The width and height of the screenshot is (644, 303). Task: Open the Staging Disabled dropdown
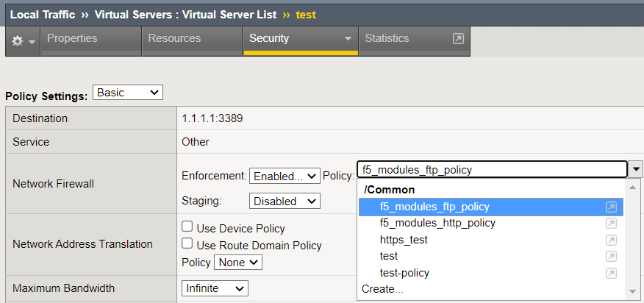pos(285,201)
